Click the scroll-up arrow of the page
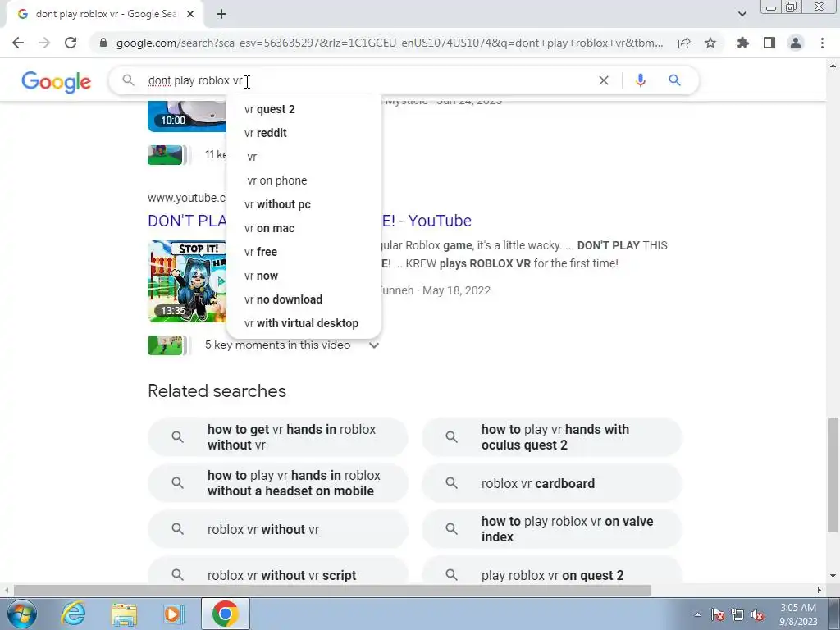Viewport: 840px width, 630px height. point(833,66)
